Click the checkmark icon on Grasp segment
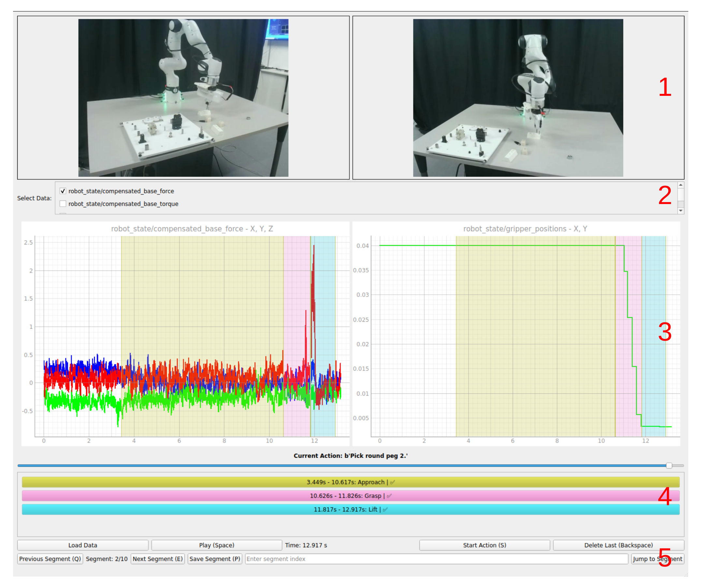The width and height of the screenshot is (702, 588). [x=389, y=496]
